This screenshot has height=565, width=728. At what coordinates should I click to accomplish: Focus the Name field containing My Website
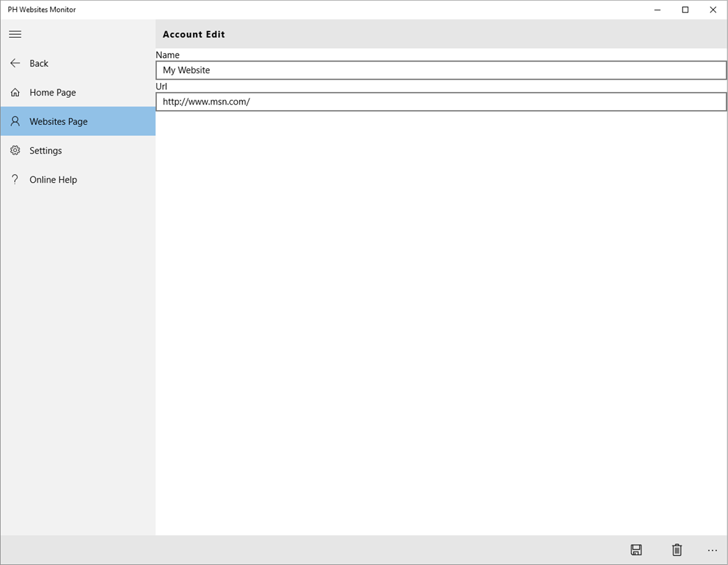[x=441, y=70]
